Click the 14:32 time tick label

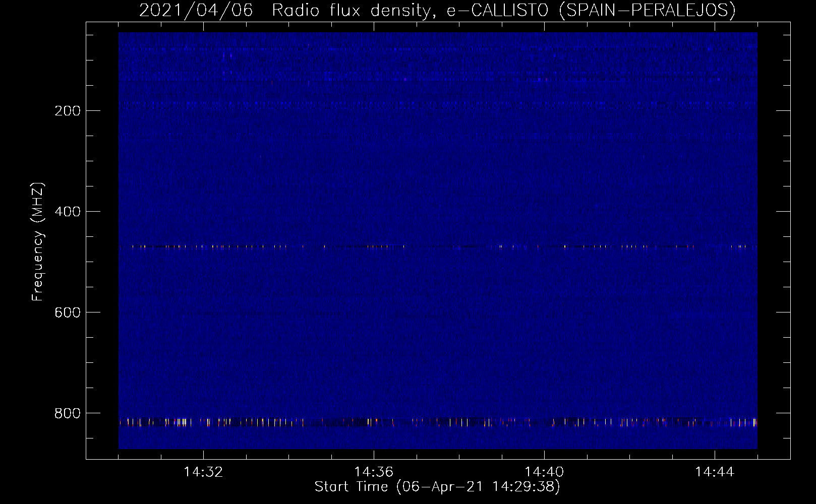pyautogui.click(x=203, y=472)
